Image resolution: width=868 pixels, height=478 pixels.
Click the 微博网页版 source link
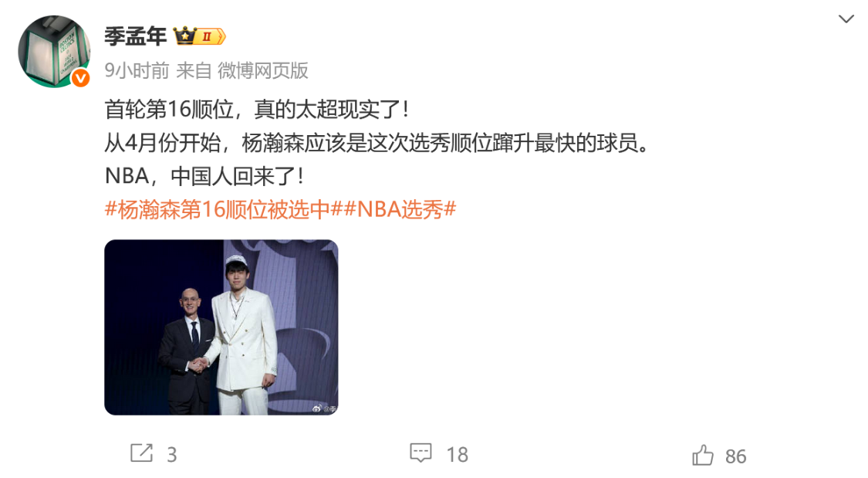point(263,70)
